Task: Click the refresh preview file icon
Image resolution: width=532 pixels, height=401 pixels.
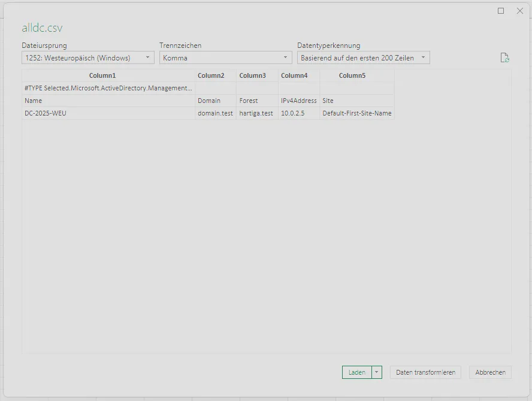Action: [x=504, y=58]
